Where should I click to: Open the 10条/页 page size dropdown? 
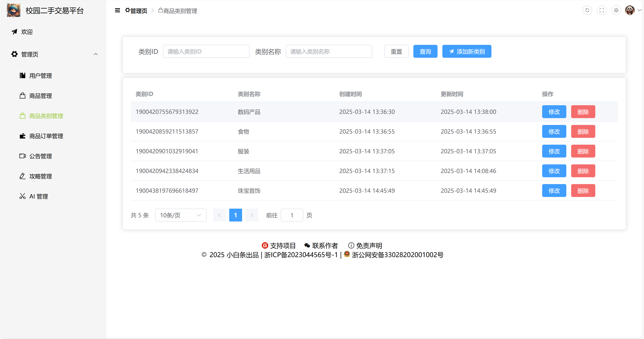pos(181,215)
